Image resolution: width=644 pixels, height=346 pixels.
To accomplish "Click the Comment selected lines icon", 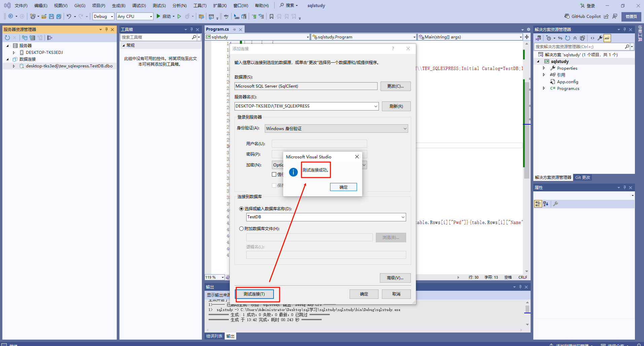I will point(254,16).
